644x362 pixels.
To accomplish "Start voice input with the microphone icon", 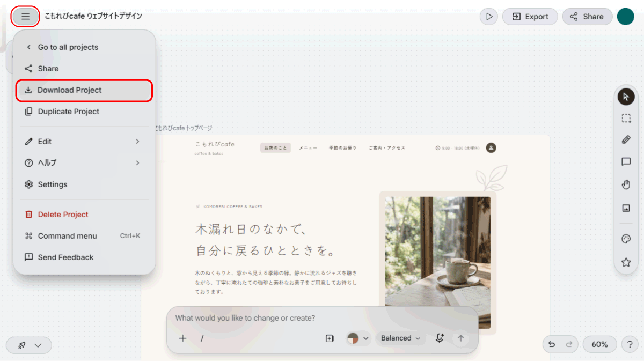I will [440, 338].
